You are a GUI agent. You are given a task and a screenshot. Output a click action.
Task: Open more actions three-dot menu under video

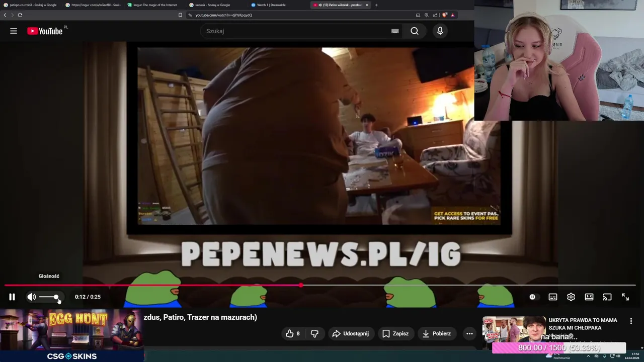(x=469, y=333)
